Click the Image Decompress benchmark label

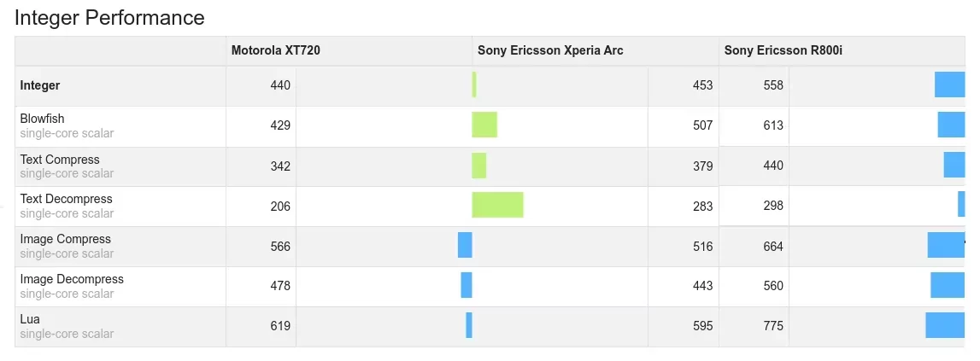click(x=72, y=279)
